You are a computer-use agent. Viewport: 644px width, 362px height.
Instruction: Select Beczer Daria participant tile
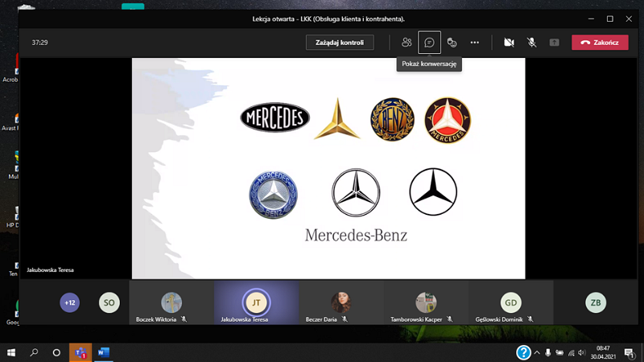pos(341,302)
